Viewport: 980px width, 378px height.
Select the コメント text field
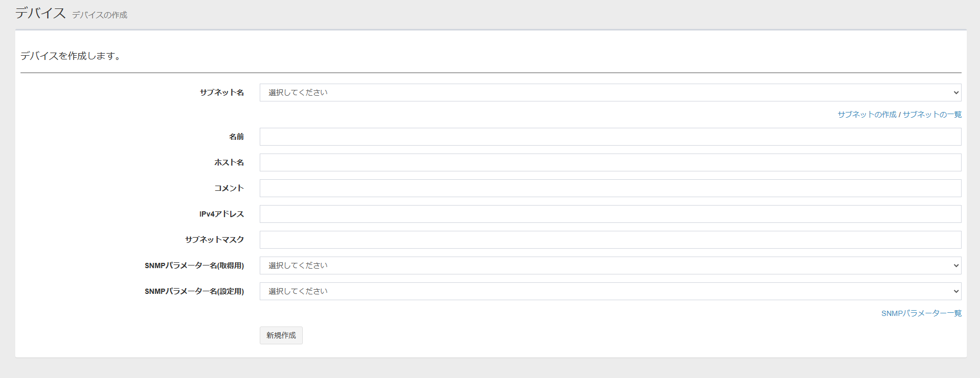610,188
